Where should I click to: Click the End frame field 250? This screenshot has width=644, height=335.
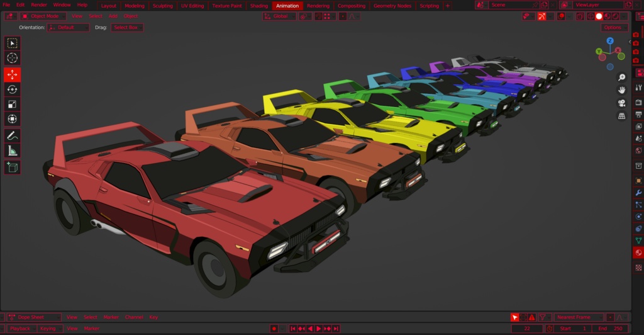point(611,329)
